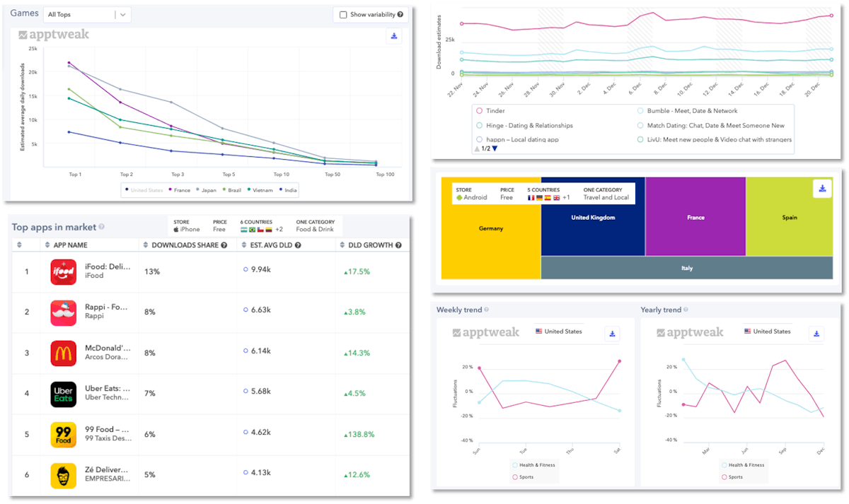Expand the legend to page 2 with the down arrow

pos(495,149)
